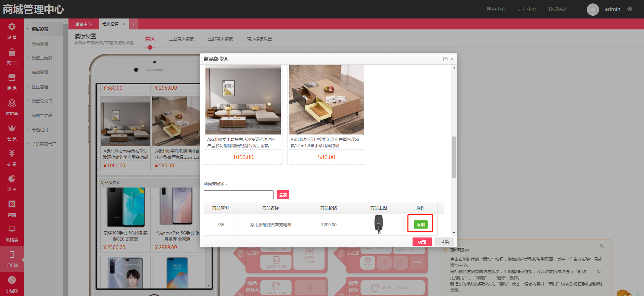Viewport: 644px width, 296px height.
Task: Click the 商城管理中心 logo title
Action: click(34, 9)
